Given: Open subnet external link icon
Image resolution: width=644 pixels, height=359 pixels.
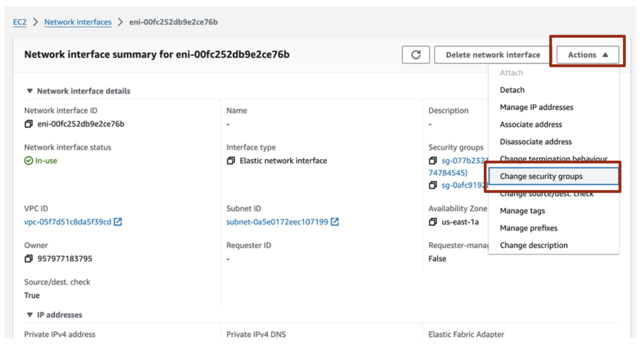Looking at the screenshot, I should coord(335,222).
